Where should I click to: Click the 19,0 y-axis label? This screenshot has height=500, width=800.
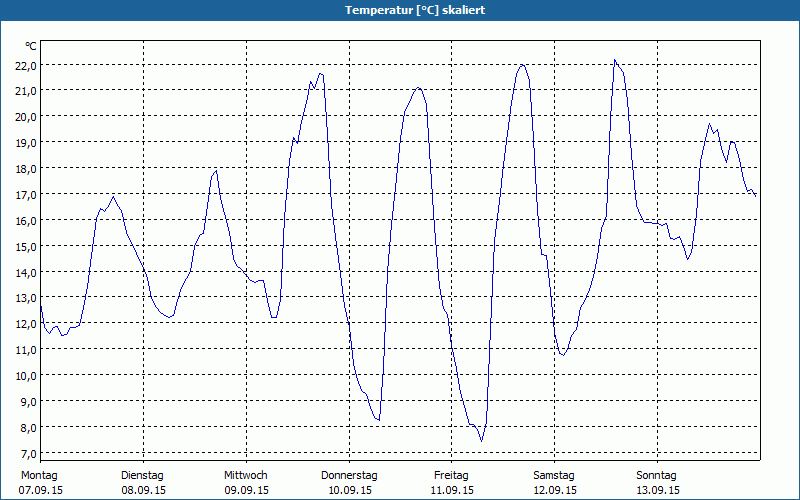click(x=26, y=143)
